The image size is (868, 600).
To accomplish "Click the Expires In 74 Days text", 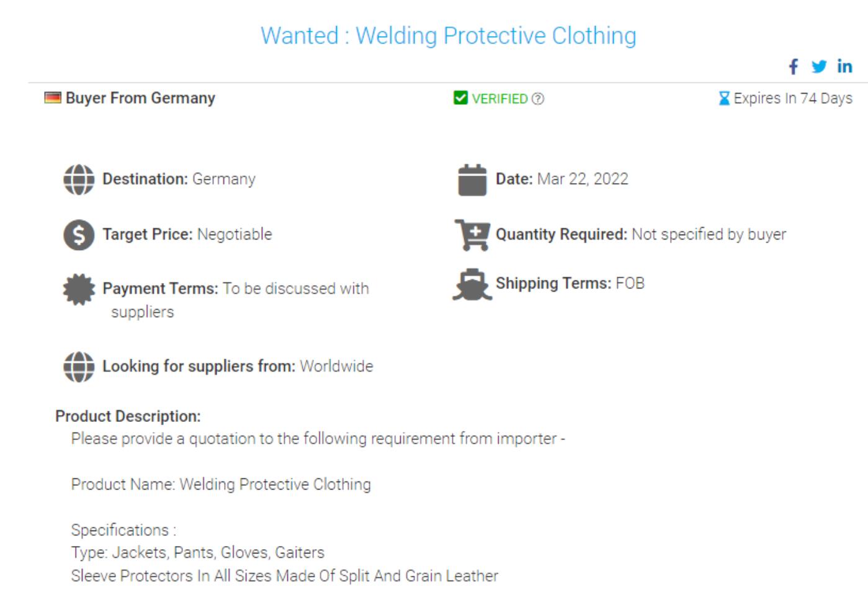I will tap(792, 99).
